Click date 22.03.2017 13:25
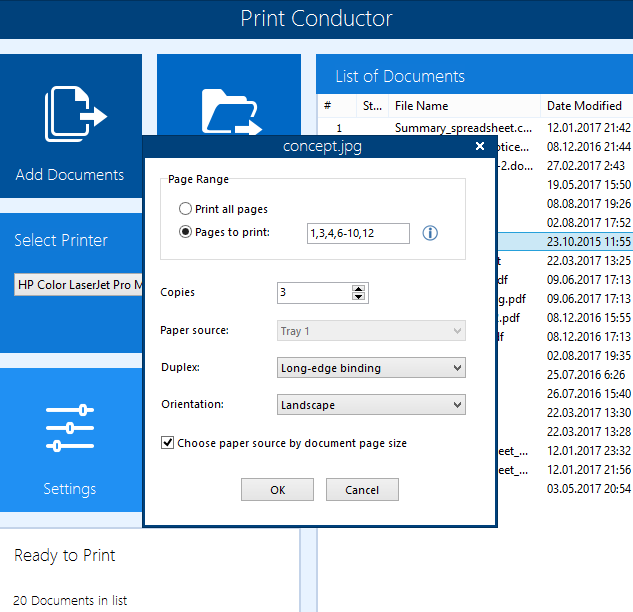The width and height of the screenshot is (633, 612). (x=589, y=260)
